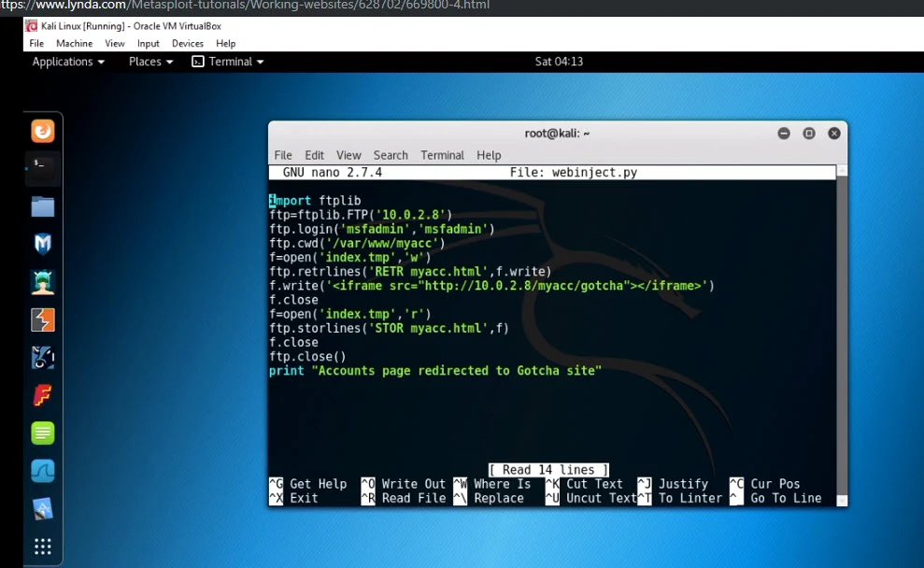Viewport: 924px width, 568px height.
Task: Open VirtualBox Help menu
Action: pyautogui.click(x=226, y=43)
